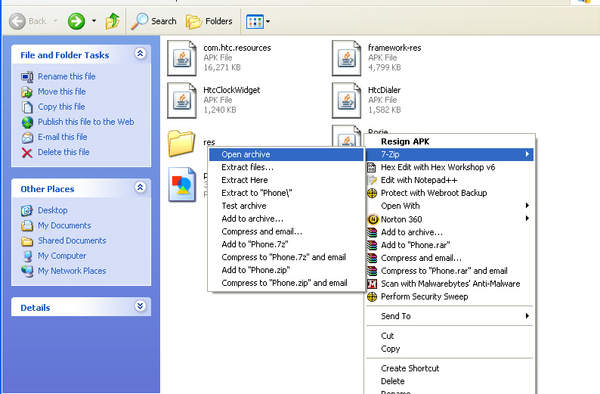Click Publish this file to the Web
The image size is (600, 394).
86,122
